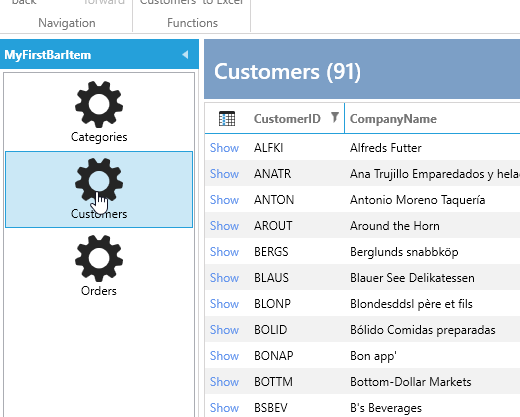Open the CustomerID column filter
This screenshot has height=417, width=520.
point(335,117)
